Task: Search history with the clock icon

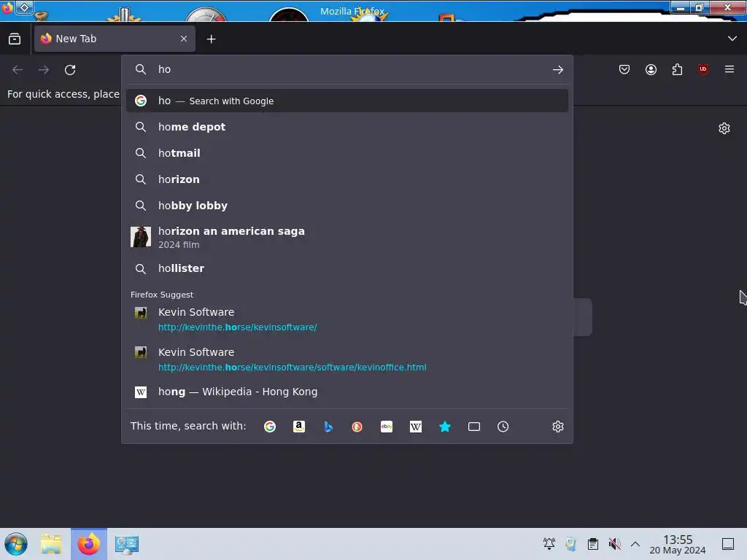Action: [503, 427]
